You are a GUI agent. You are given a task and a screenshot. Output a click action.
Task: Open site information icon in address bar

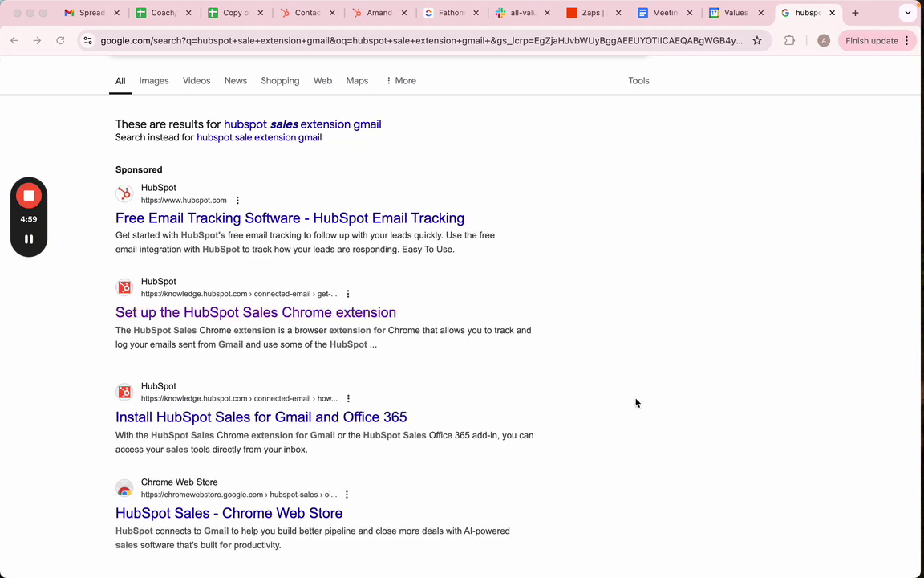coord(87,41)
